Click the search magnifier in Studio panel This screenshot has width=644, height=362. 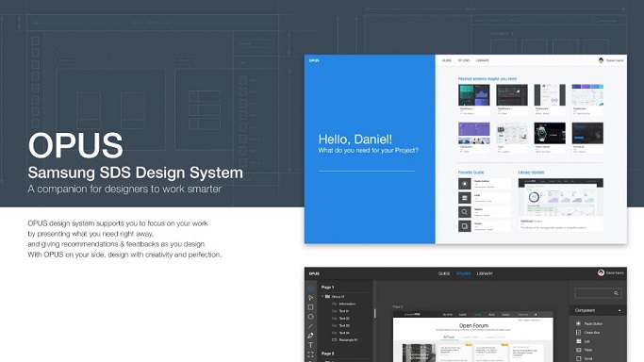point(616,293)
